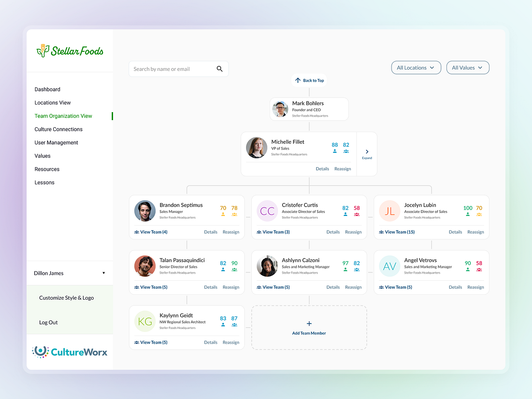This screenshot has width=532, height=399.
Task: Click the Stellar Foods logo
Action: pyautogui.click(x=70, y=51)
